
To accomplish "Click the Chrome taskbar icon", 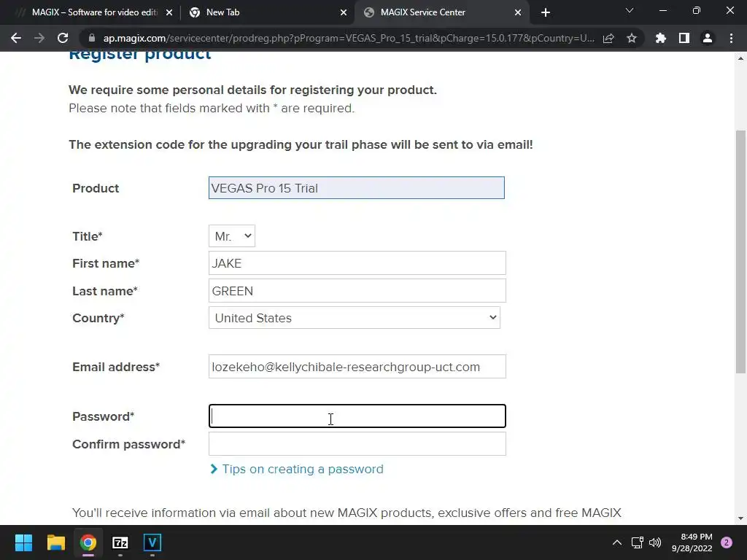I will (x=88, y=542).
